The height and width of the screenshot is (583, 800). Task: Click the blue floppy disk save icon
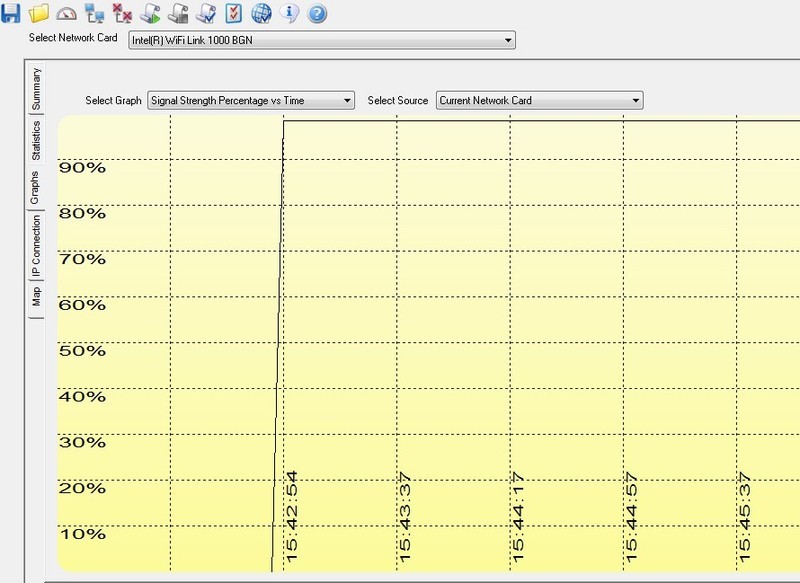12,14
